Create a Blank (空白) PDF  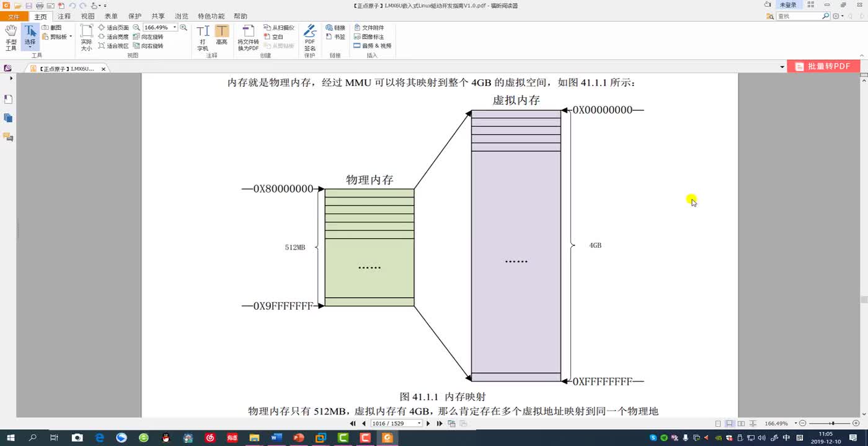273,37
